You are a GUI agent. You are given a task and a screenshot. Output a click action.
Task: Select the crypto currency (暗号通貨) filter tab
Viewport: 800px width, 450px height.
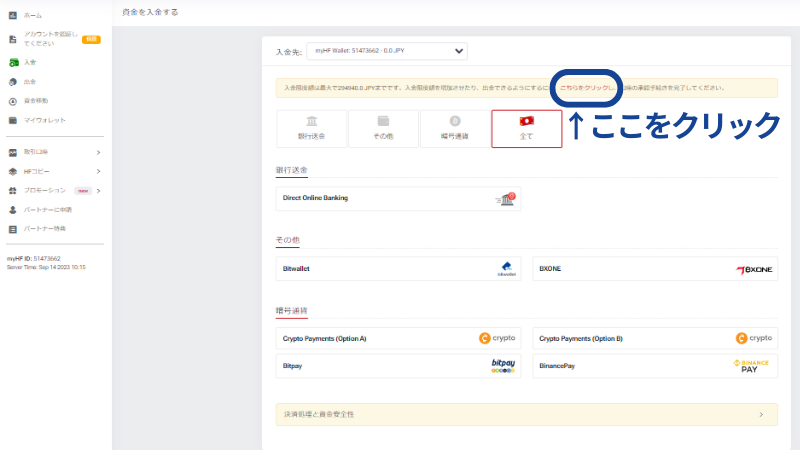coord(455,128)
